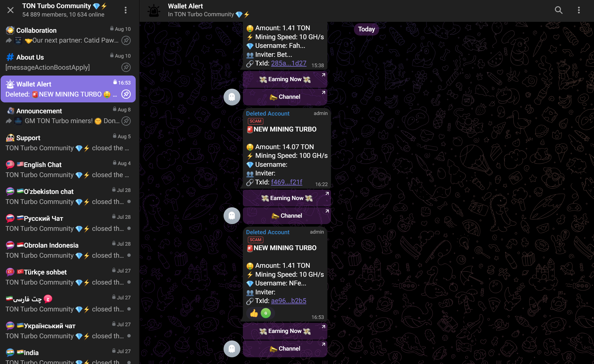Click the SCAM label on first deleted message
The height and width of the screenshot is (364, 594).
pyautogui.click(x=255, y=122)
